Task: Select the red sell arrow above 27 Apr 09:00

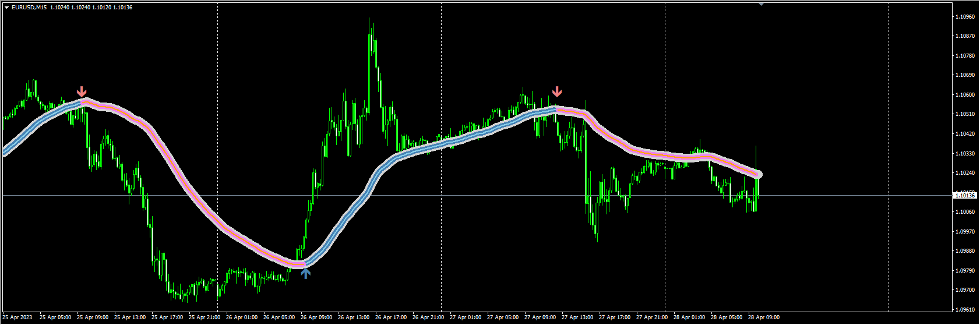Action: (x=557, y=91)
